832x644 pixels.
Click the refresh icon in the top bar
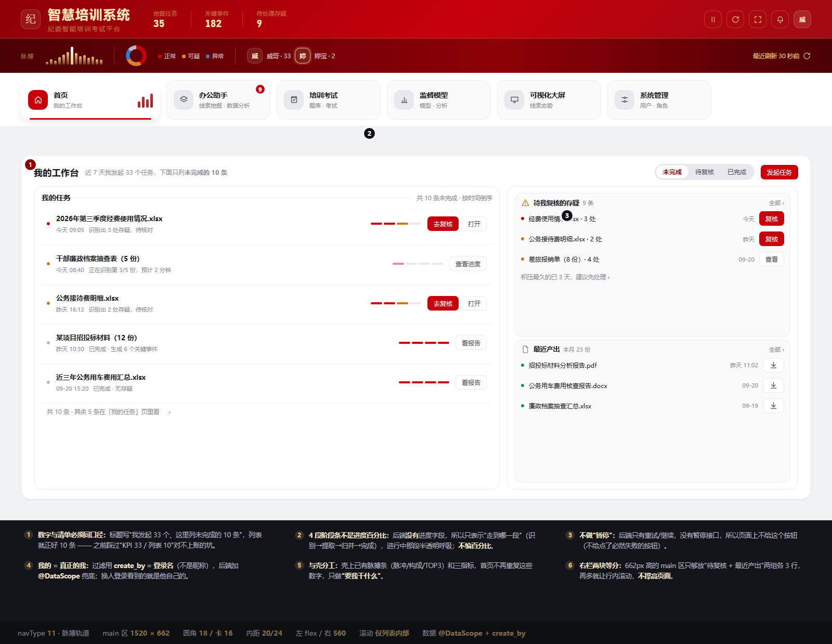(735, 19)
